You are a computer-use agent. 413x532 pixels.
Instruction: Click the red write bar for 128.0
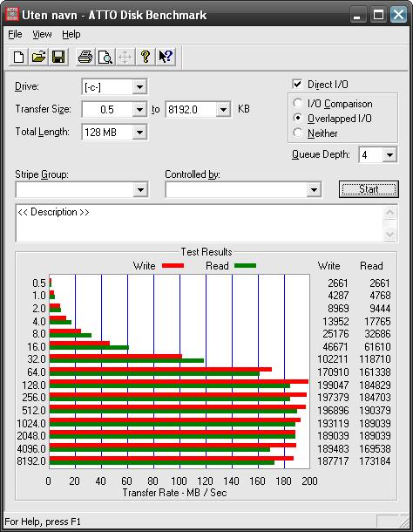[x=179, y=382]
